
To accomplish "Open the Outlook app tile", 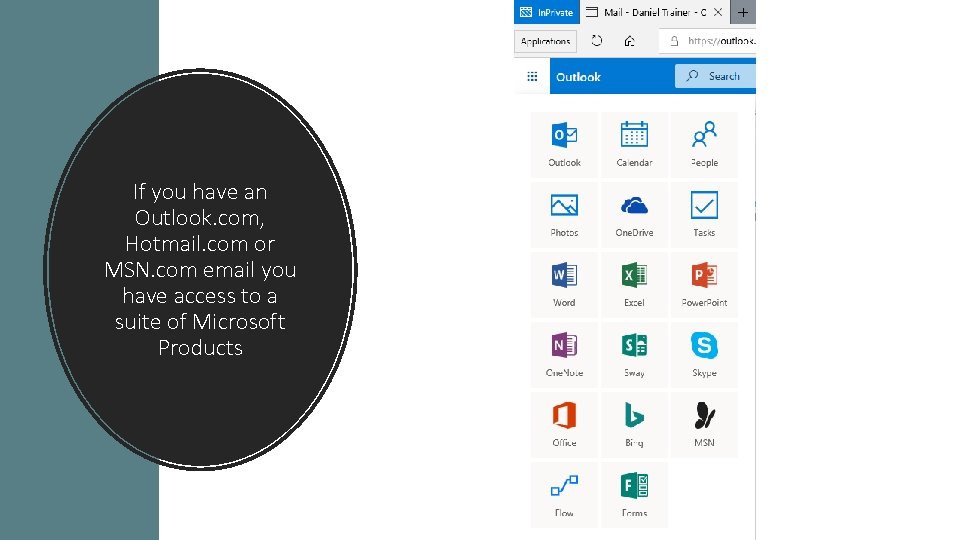I will click(564, 145).
